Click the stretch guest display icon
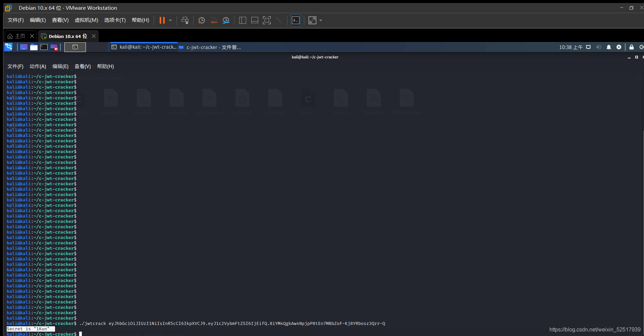The height and width of the screenshot is (336, 644). pos(312,20)
